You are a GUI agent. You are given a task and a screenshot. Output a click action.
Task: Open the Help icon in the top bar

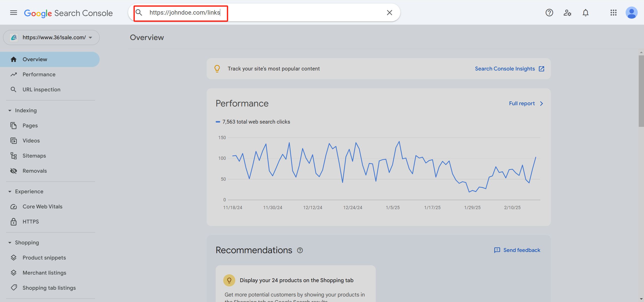pyautogui.click(x=549, y=13)
